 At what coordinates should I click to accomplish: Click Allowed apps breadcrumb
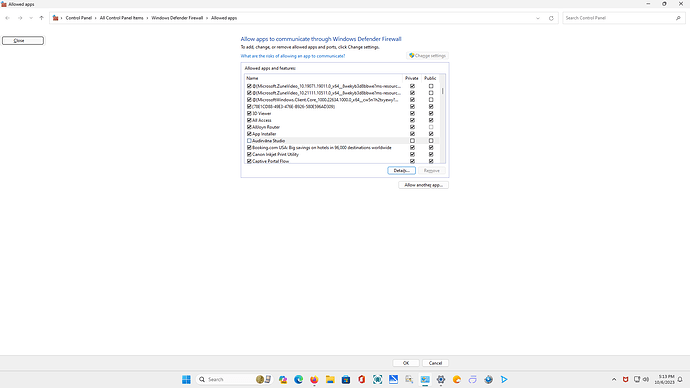click(224, 18)
